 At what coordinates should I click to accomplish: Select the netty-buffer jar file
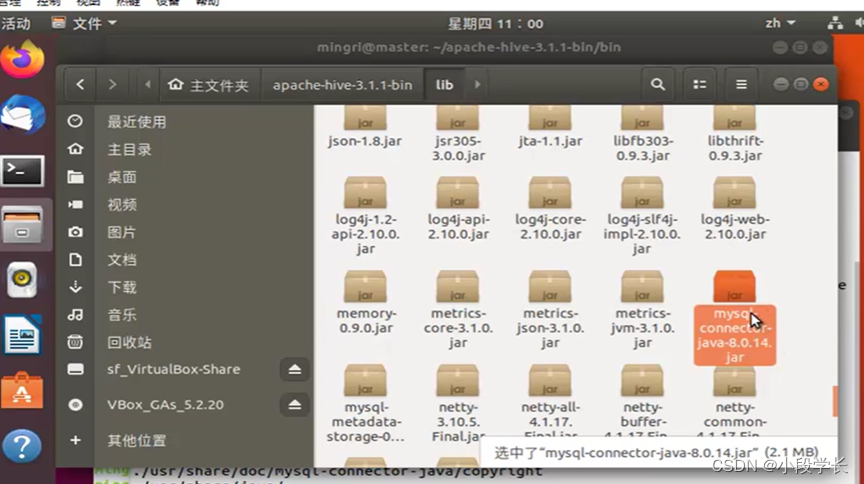pos(642,400)
